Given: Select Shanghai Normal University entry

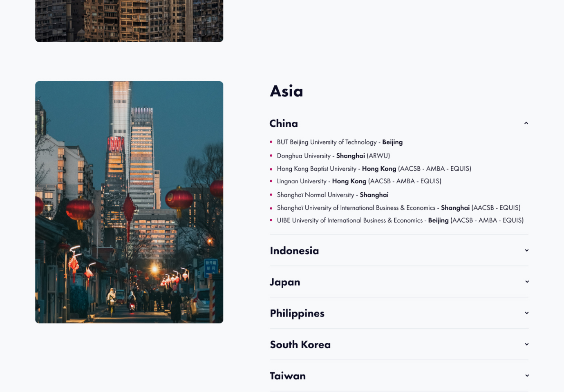Looking at the screenshot, I should (x=332, y=195).
